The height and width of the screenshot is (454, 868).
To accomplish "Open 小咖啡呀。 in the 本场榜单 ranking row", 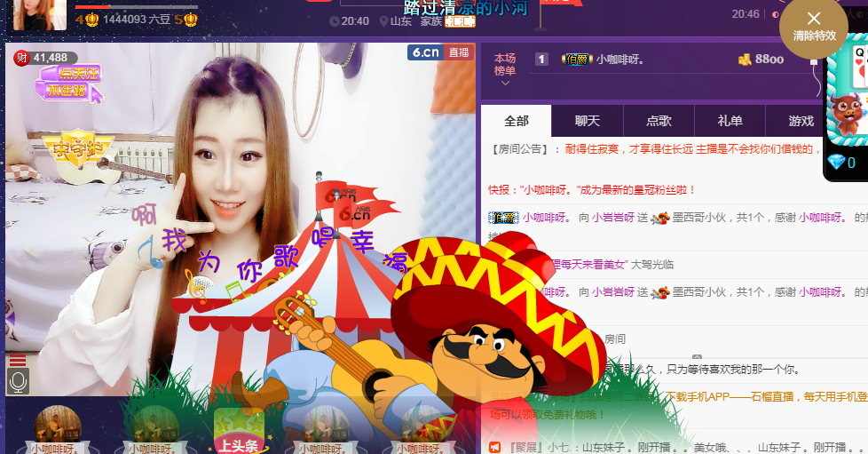I will (x=620, y=60).
